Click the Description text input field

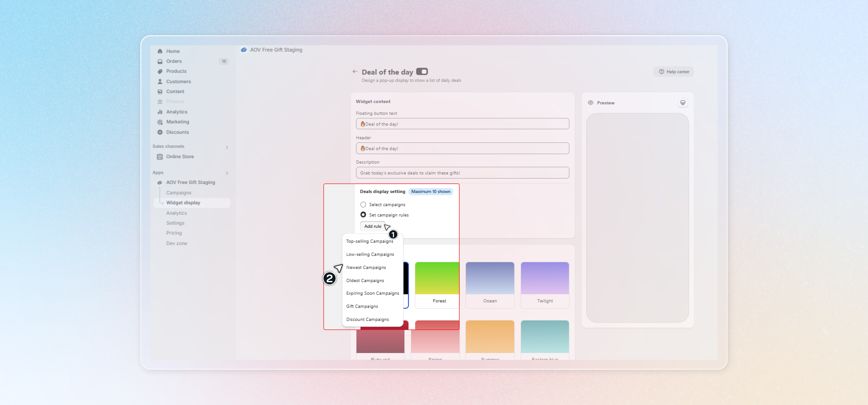(x=462, y=173)
